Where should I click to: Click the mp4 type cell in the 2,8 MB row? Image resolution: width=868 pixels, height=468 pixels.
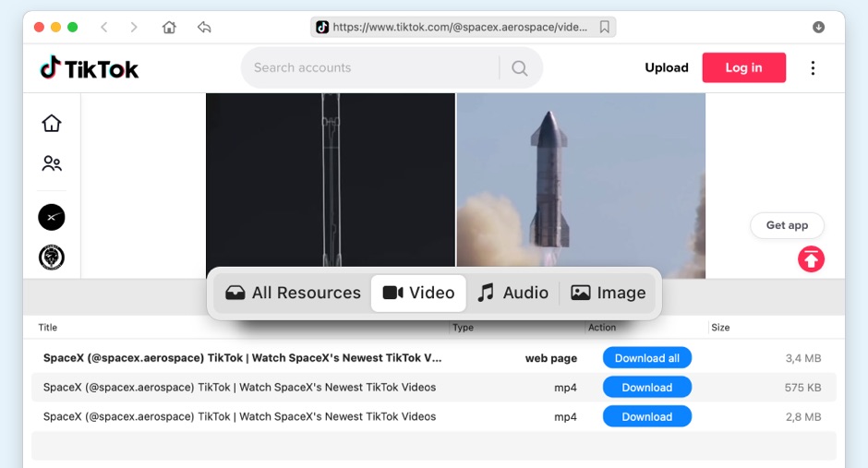565,417
